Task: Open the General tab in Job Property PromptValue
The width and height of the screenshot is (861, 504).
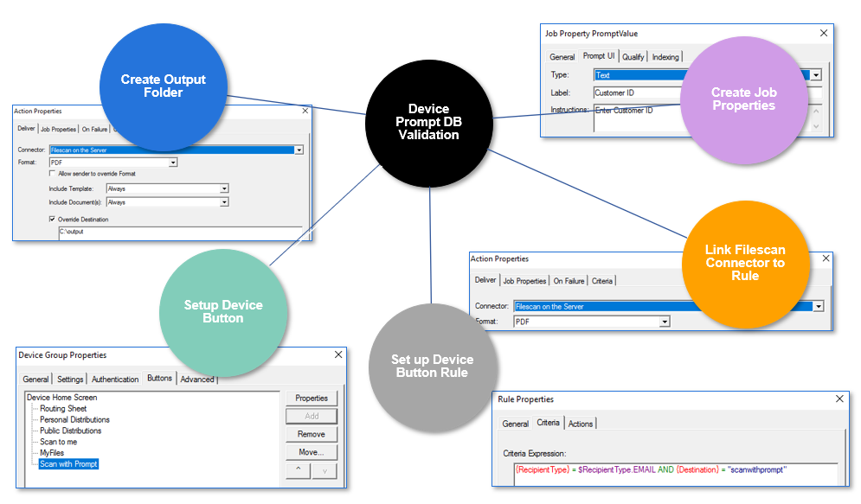Action: (x=562, y=57)
